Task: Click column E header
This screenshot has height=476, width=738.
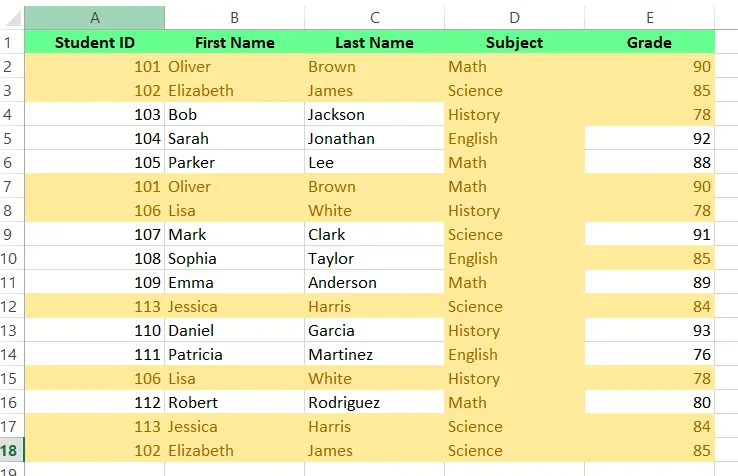Action: pos(650,18)
